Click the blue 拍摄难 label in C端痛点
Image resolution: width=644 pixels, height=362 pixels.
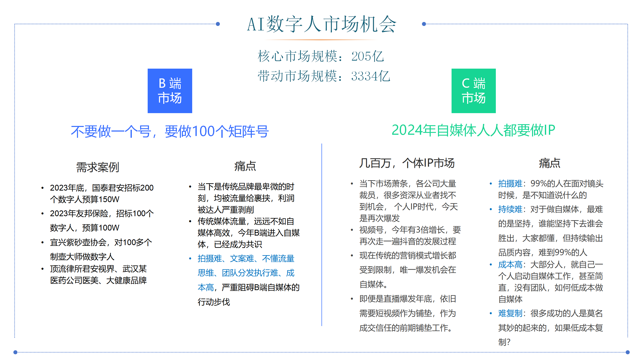click(510, 184)
